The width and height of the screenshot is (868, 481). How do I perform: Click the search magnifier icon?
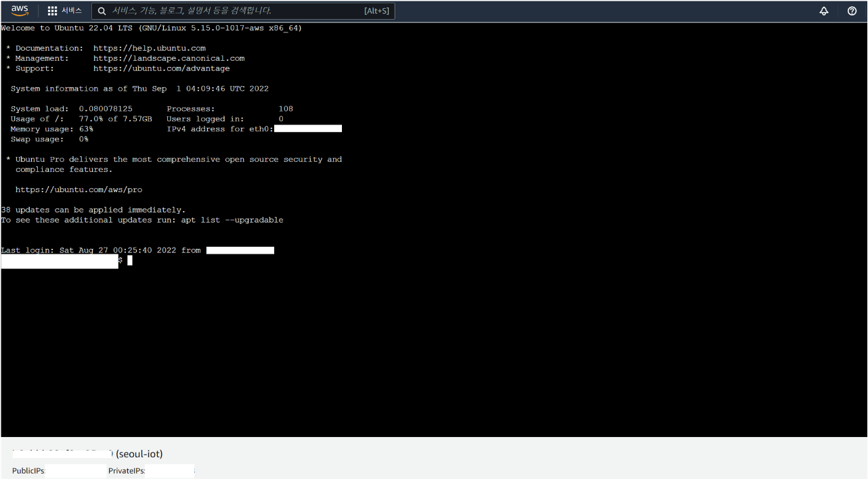(102, 11)
